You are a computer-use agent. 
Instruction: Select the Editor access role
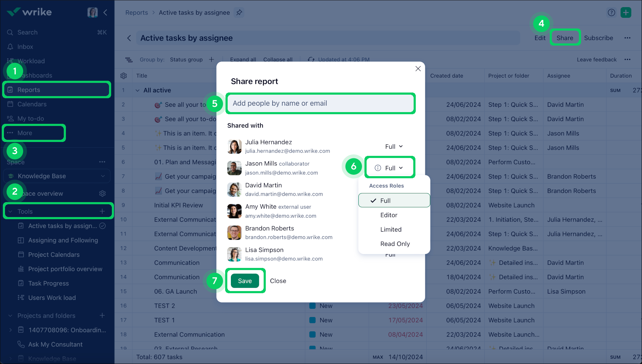click(389, 215)
